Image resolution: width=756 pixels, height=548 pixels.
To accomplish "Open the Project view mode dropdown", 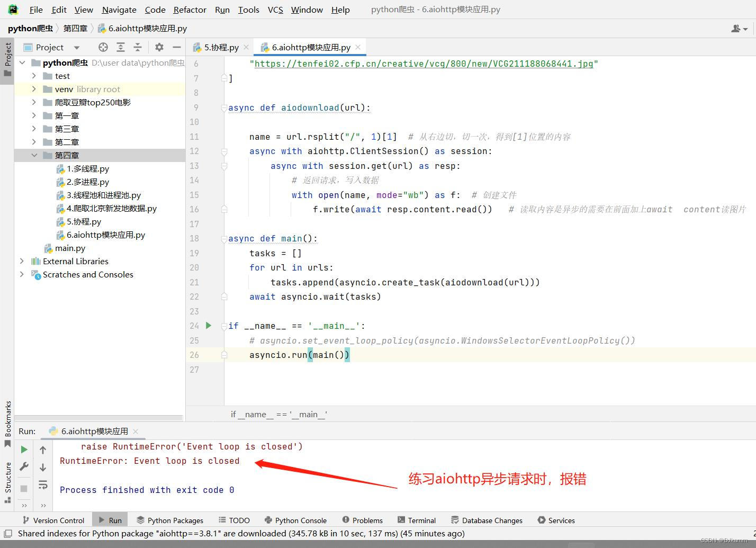I will click(76, 47).
